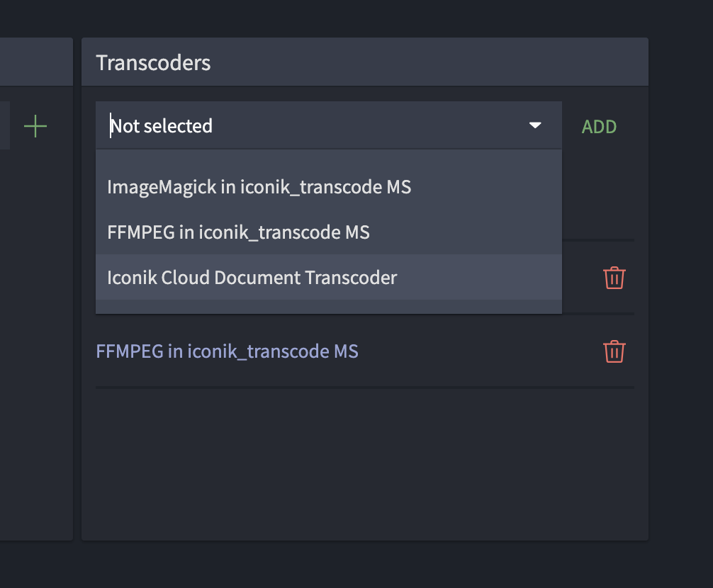
Task: Pick FFMPEG in iconik_transcode MS from the dropdown
Action: [237, 232]
